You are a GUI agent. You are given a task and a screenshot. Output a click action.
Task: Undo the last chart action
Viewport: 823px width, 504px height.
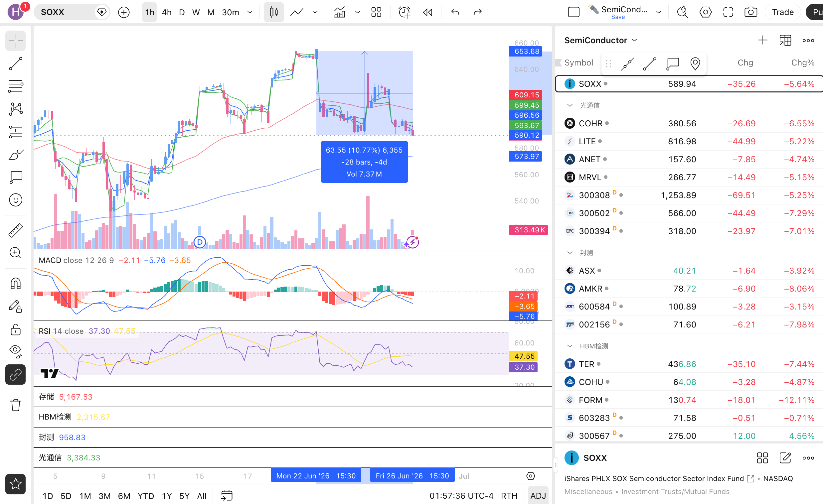[x=455, y=12]
